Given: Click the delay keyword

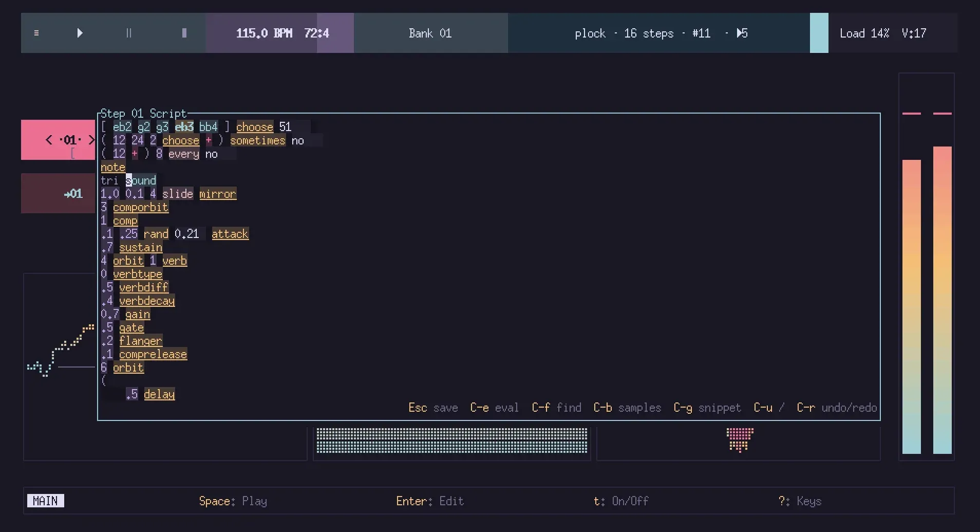Looking at the screenshot, I should pyautogui.click(x=159, y=394).
